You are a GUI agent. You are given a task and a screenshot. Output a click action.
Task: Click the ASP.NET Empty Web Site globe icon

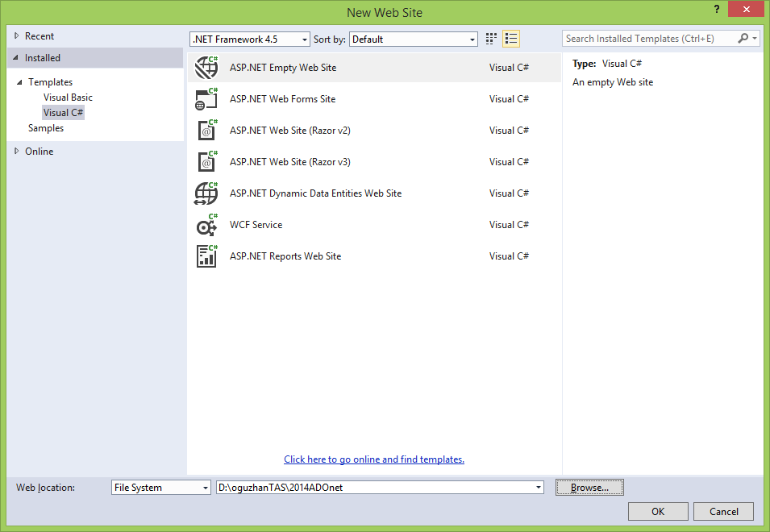click(x=206, y=68)
